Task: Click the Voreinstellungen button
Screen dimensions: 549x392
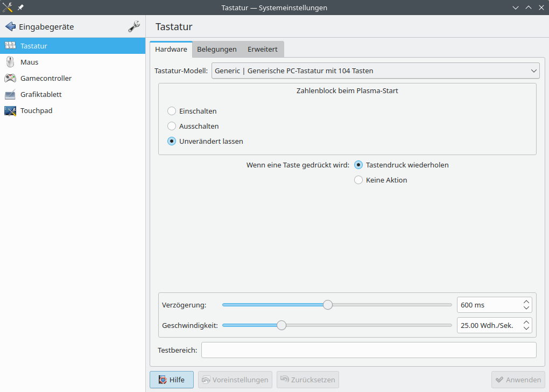Action: tap(235, 380)
